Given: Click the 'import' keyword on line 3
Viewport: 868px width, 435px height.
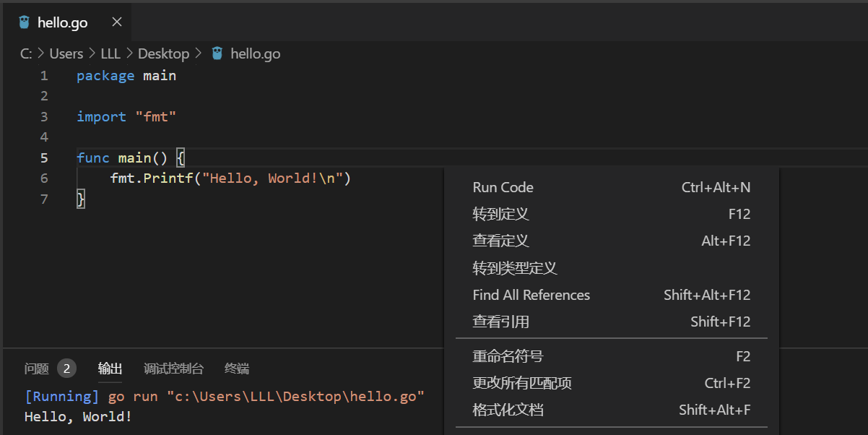Looking at the screenshot, I should pyautogui.click(x=101, y=116).
